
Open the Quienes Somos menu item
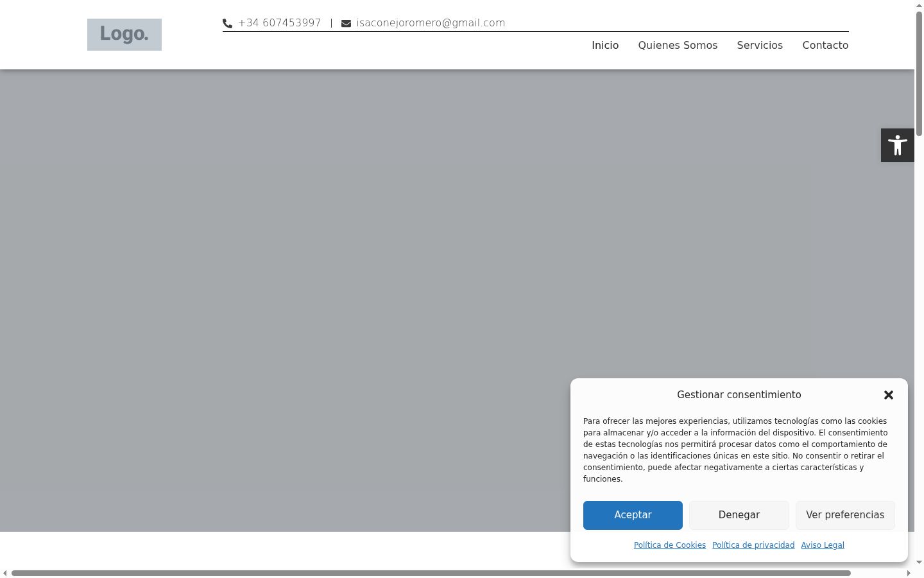tap(678, 46)
